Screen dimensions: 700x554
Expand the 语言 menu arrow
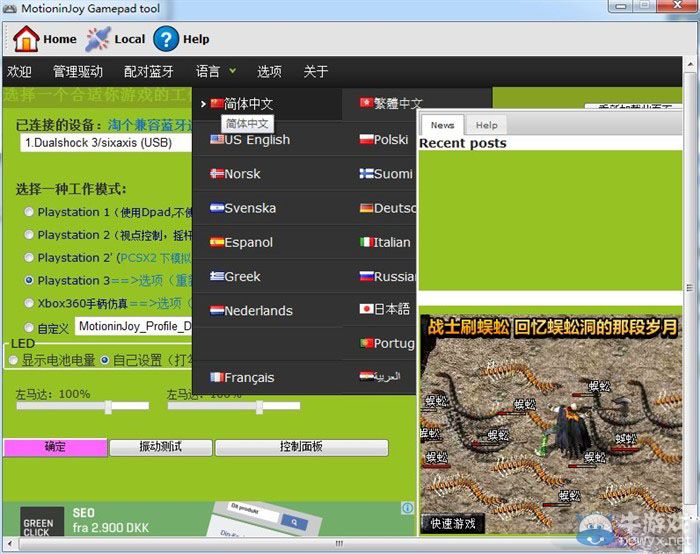(x=233, y=71)
